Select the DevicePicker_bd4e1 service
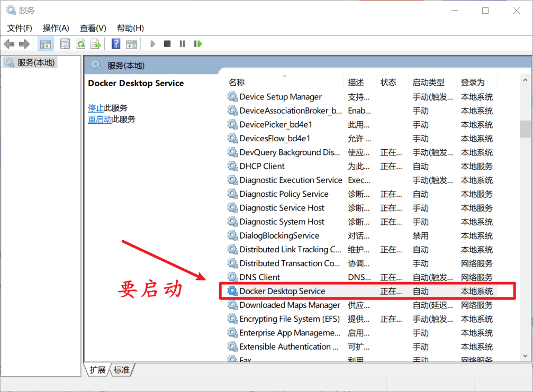 point(276,125)
